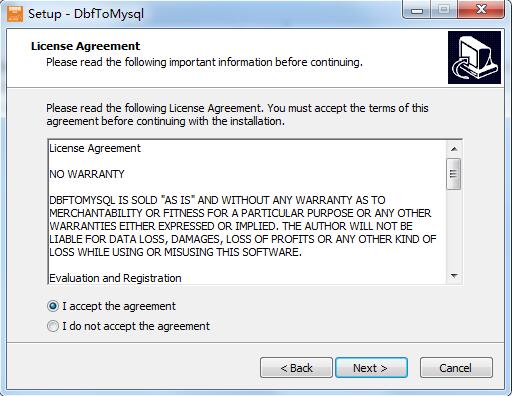The image size is (512, 396).
Task: Click the greyed-out maximize button
Action: [x=444, y=10]
